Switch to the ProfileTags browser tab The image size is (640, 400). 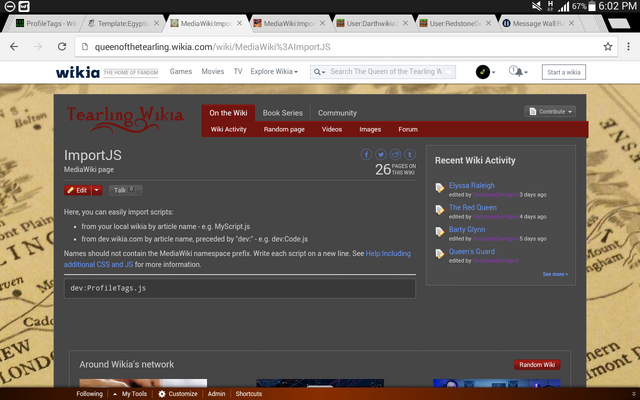coord(46,23)
